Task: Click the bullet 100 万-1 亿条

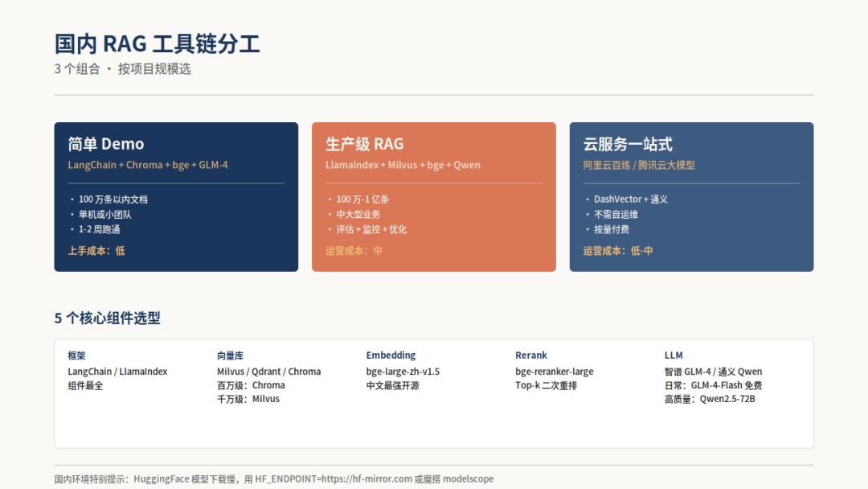Action: tap(362, 199)
